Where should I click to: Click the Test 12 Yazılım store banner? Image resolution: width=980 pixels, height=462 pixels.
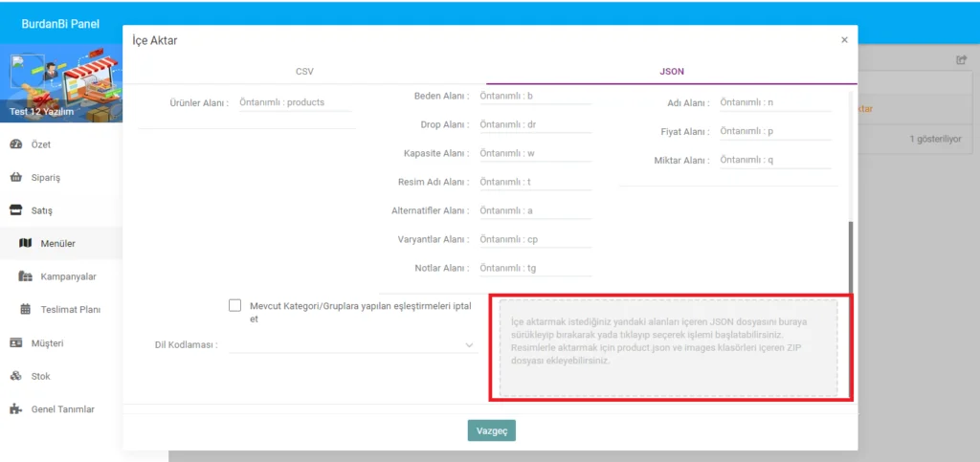(x=61, y=83)
